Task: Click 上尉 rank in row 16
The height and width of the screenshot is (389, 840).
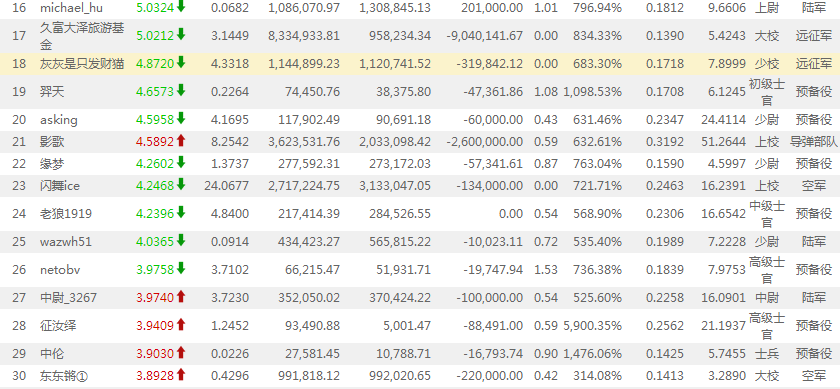Action: point(767,8)
